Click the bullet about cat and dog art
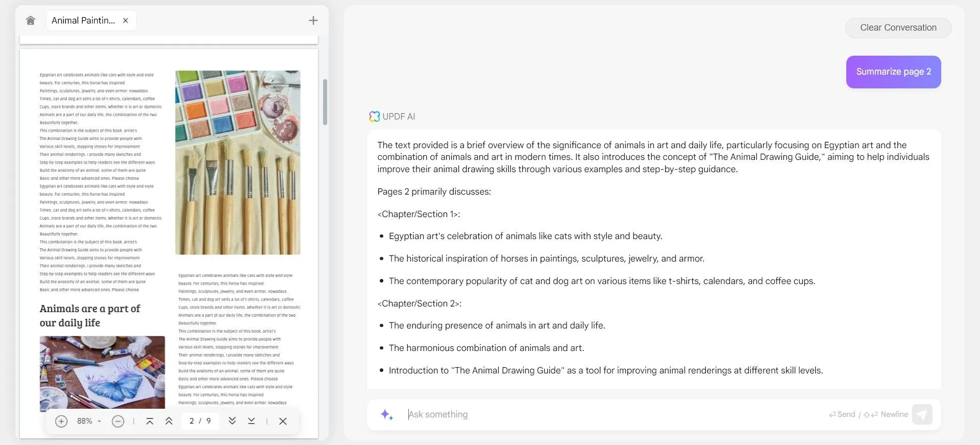The width and height of the screenshot is (980, 445). 602,281
